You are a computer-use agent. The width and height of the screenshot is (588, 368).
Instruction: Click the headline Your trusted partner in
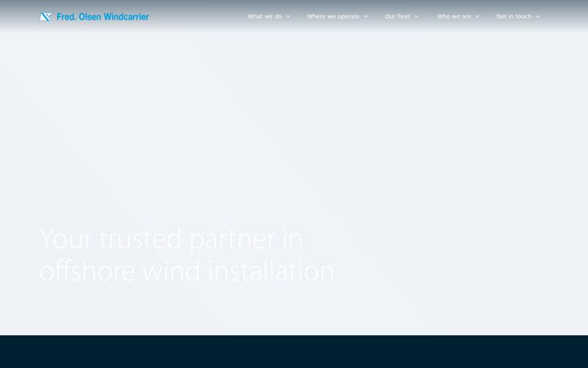[x=171, y=239]
